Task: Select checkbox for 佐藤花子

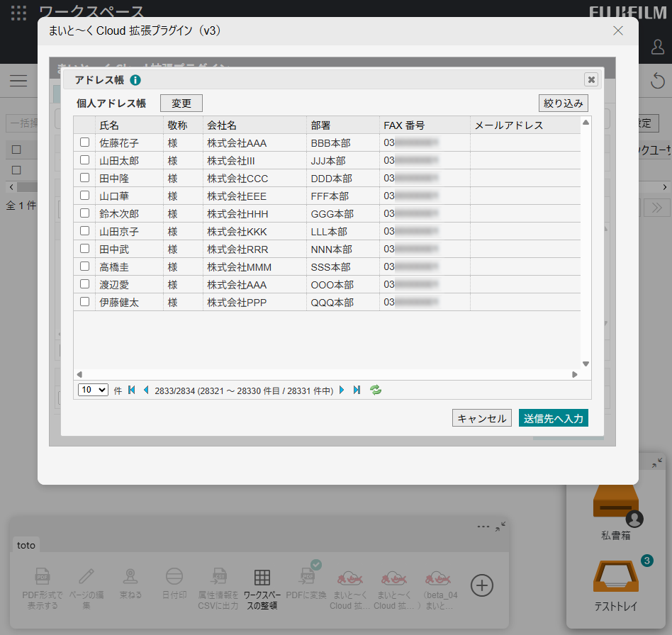Action: coord(85,142)
